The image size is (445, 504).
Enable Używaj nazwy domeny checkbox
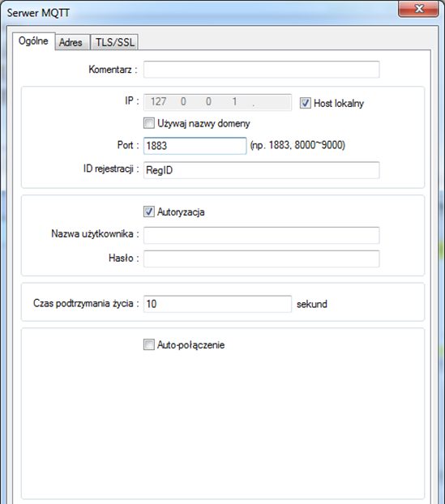pyautogui.click(x=149, y=123)
